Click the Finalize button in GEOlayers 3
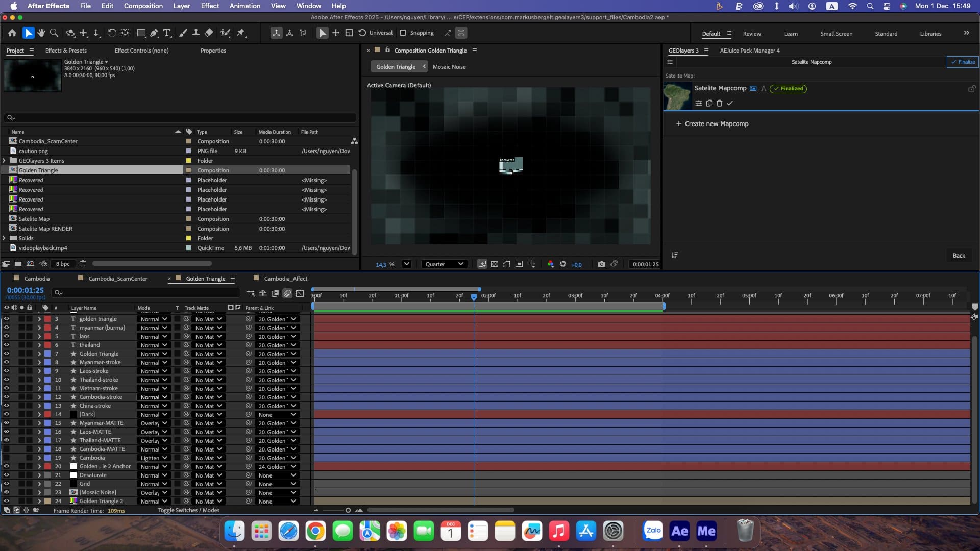The height and width of the screenshot is (551, 980). point(962,62)
